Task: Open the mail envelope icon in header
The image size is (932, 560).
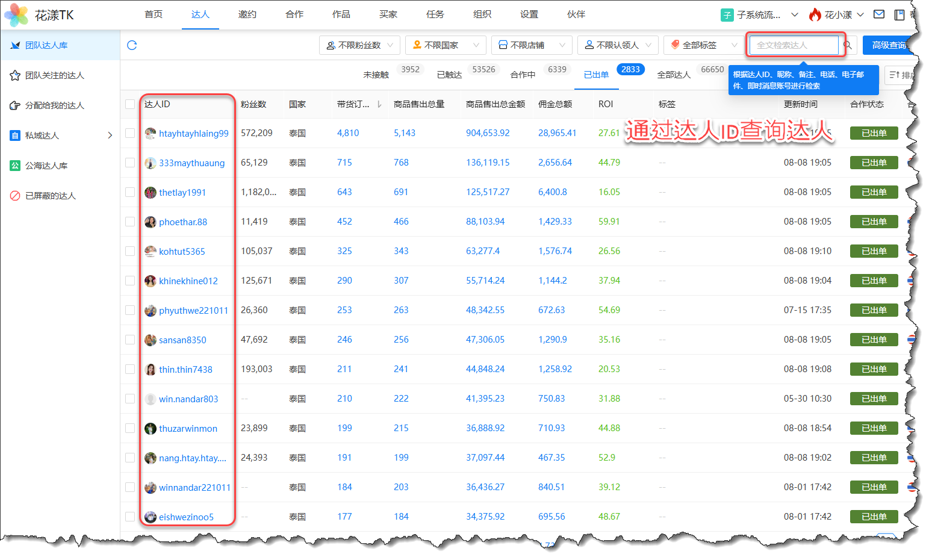Action: coord(879,14)
